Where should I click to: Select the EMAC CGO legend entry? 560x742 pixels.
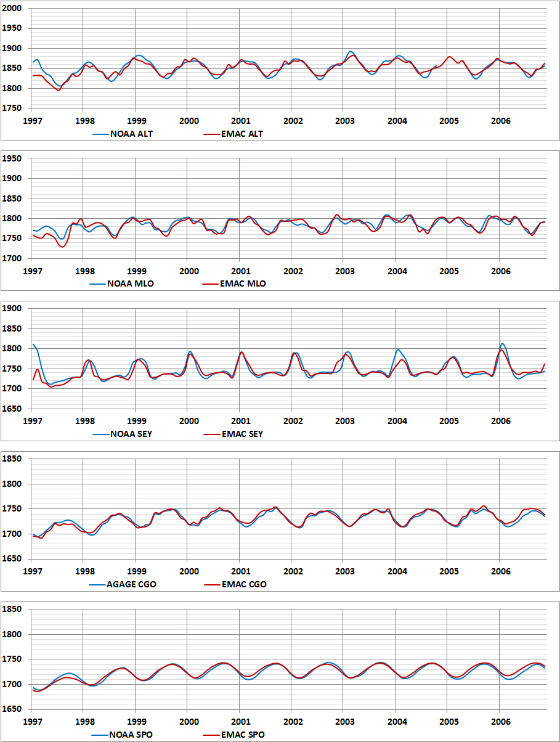244,584
